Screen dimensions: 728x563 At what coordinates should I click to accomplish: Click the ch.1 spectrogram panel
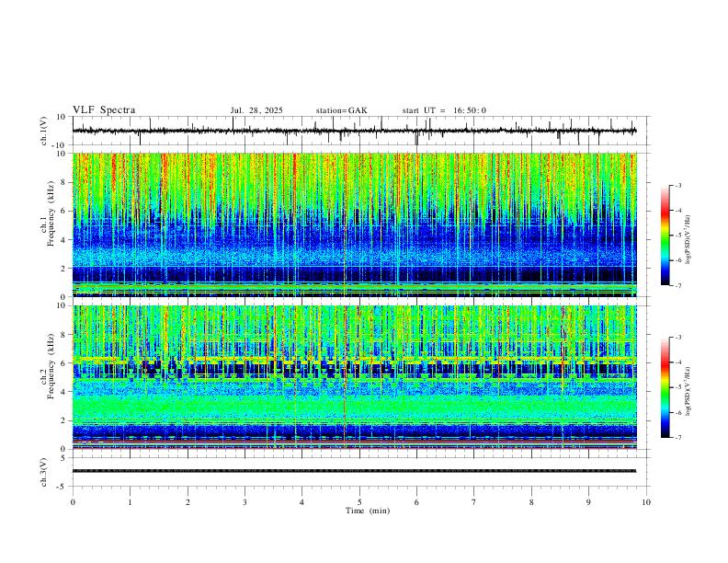[355, 224]
